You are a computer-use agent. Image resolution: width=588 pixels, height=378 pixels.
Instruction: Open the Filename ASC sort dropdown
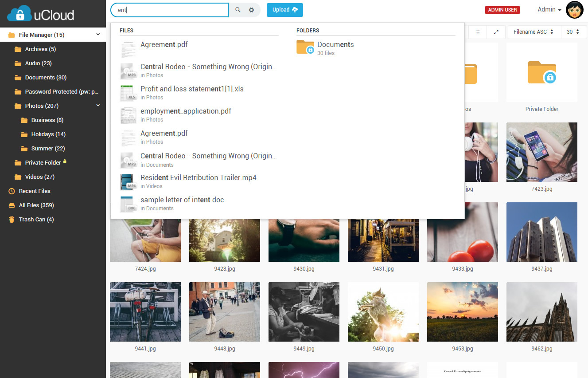tap(534, 32)
